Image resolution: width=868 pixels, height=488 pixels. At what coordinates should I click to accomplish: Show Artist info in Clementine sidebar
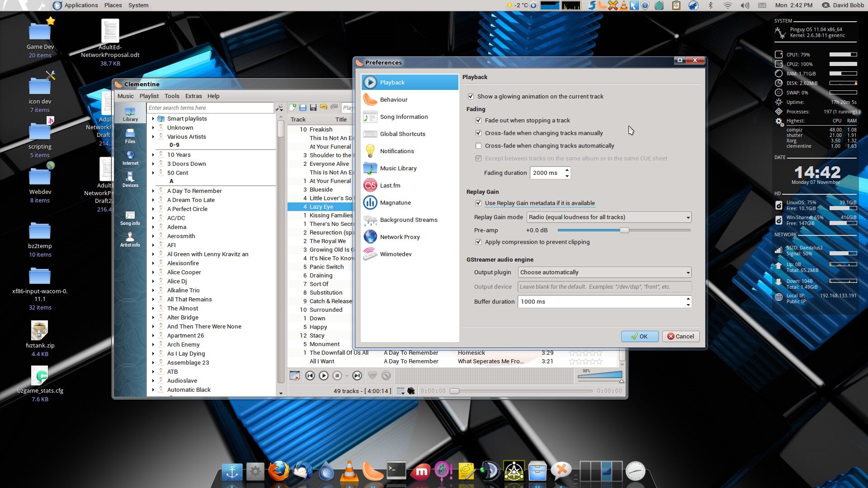pos(130,240)
